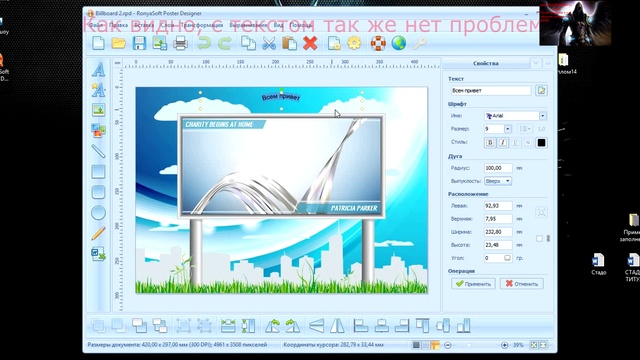The height and width of the screenshot is (360, 640).
Task: Undo the last action
Action: 204,43
